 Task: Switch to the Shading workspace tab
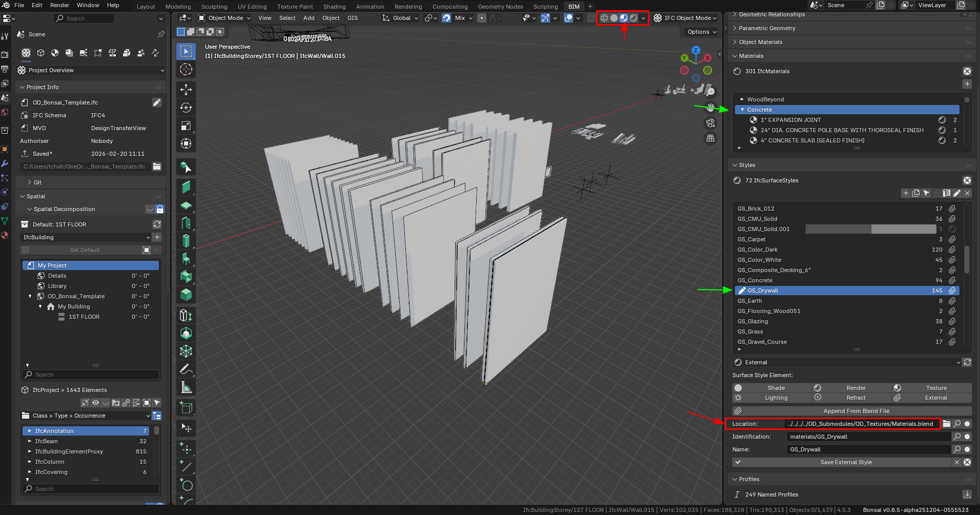point(334,7)
